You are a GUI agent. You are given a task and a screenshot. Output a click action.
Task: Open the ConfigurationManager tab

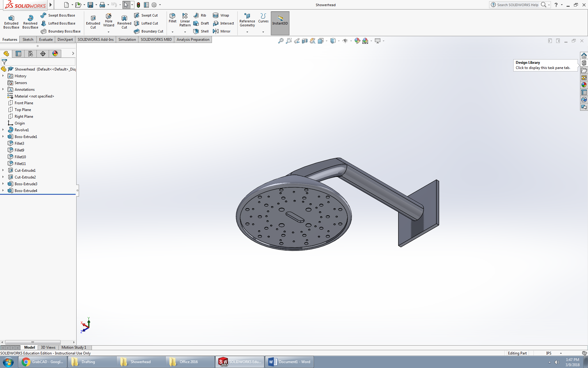pyautogui.click(x=31, y=54)
